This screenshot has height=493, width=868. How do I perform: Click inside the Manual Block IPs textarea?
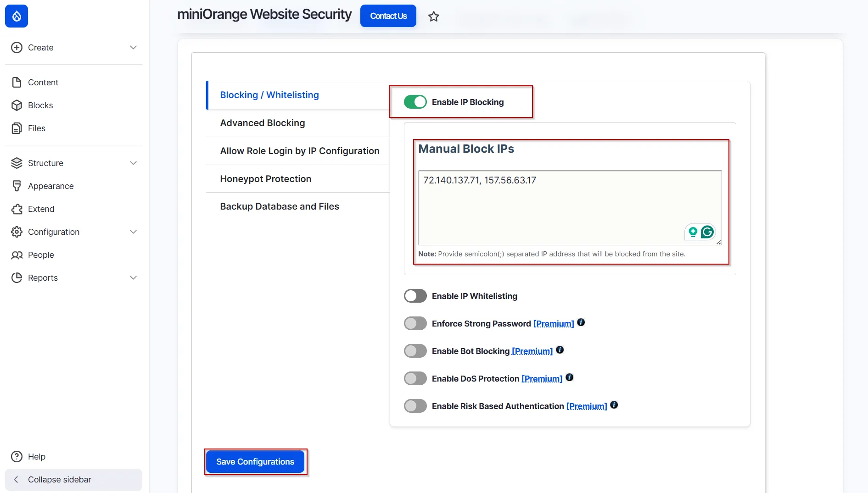(x=570, y=208)
